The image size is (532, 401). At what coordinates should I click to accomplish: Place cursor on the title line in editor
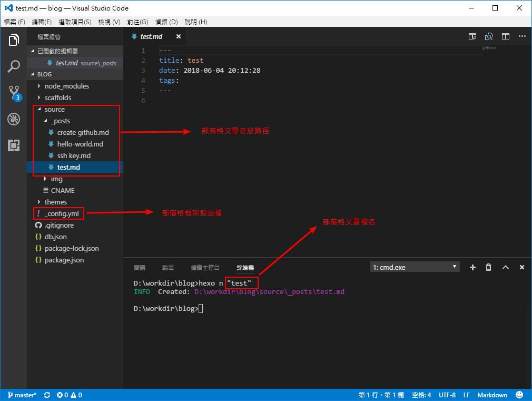[x=181, y=61]
